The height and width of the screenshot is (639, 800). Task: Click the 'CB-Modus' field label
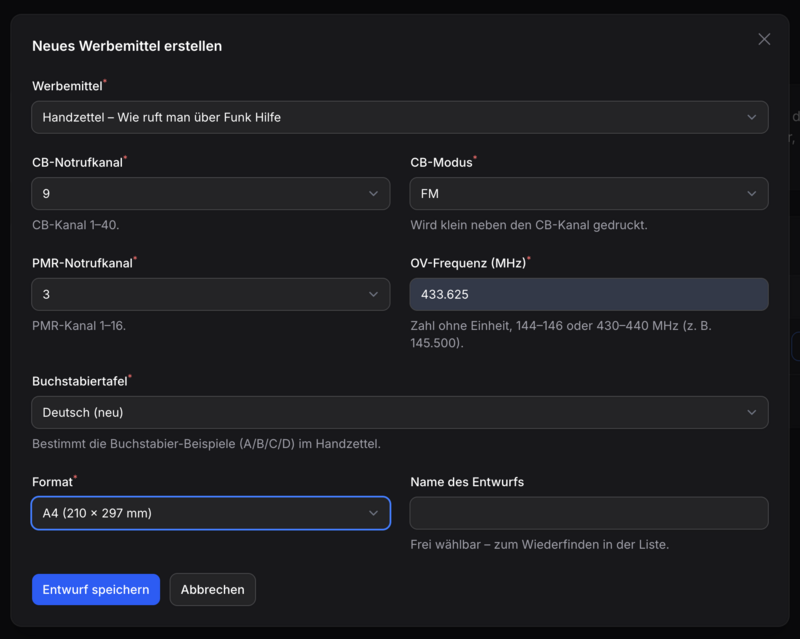tap(441, 162)
